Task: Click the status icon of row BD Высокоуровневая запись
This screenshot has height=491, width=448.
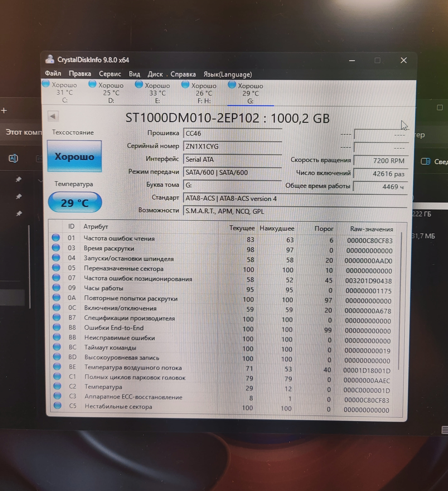Action: tap(57, 357)
